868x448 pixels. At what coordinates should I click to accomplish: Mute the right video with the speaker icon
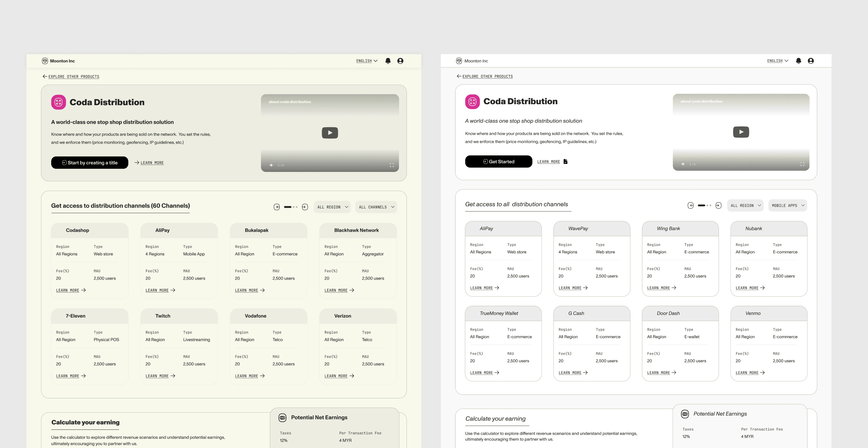tap(683, 164)
